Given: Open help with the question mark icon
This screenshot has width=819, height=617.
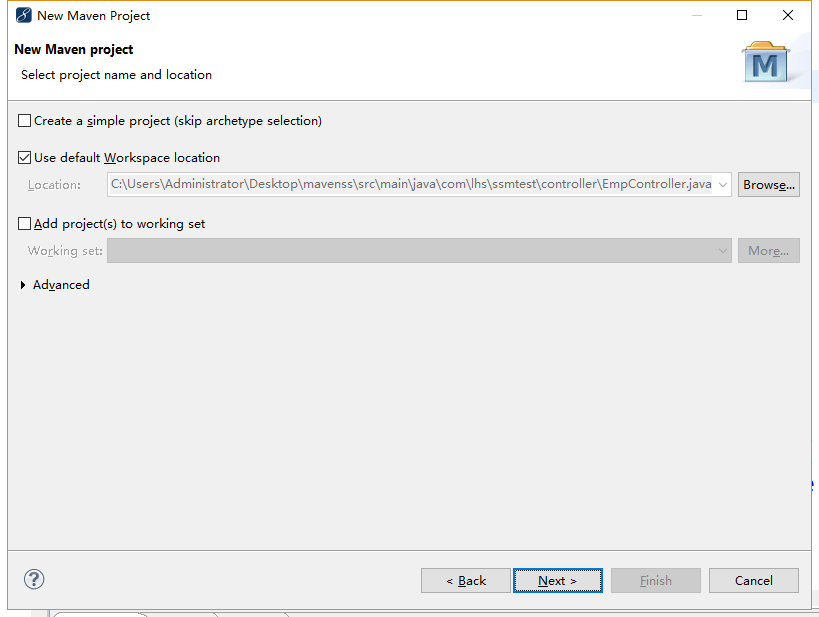Looking at the screenshot, I should point(34,579).
